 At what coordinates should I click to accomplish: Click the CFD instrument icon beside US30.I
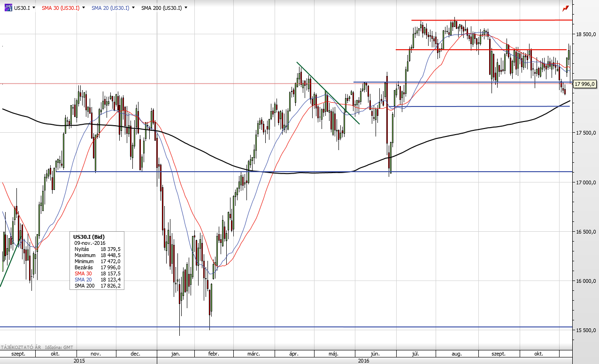(x=8, y=8)
